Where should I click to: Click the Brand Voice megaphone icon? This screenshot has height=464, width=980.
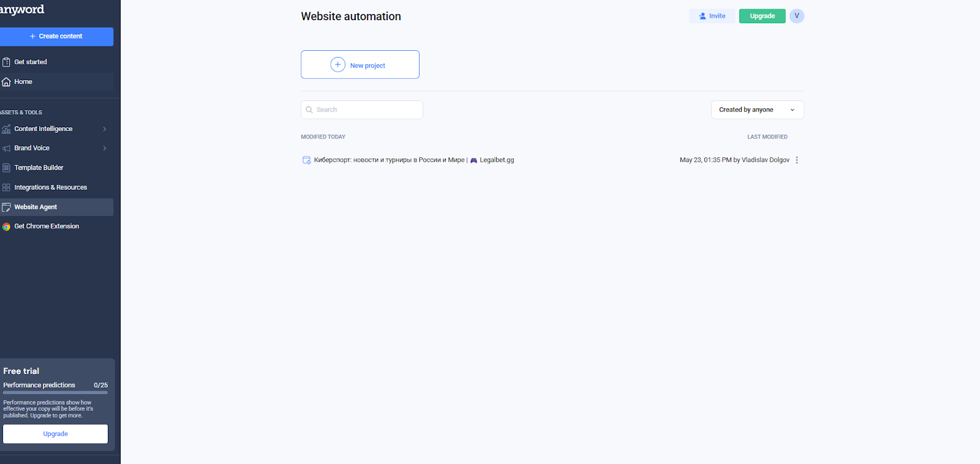(6, 148)
